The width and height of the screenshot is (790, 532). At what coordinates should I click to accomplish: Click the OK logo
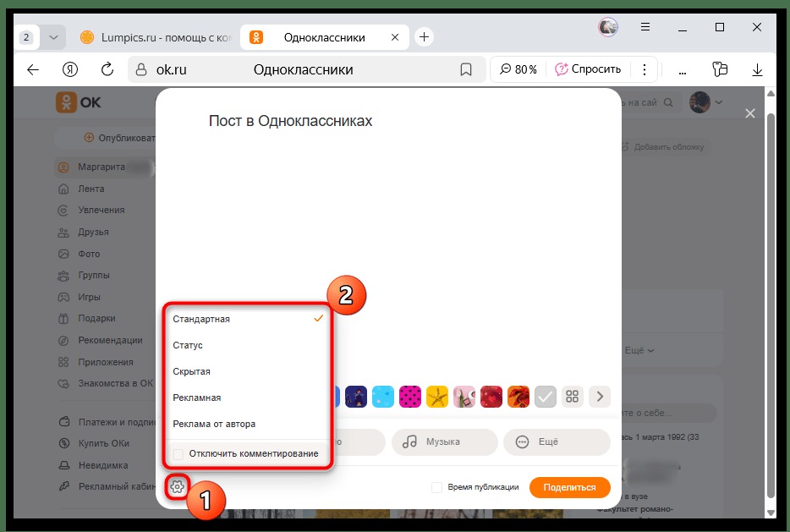[x=78, y=102]
